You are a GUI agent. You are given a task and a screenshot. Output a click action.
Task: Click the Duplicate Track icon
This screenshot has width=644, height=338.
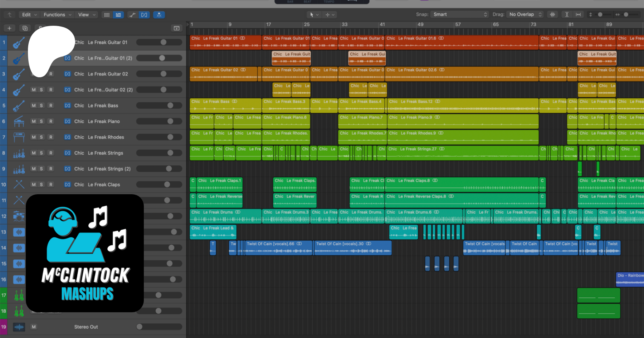tap(25, 28)
